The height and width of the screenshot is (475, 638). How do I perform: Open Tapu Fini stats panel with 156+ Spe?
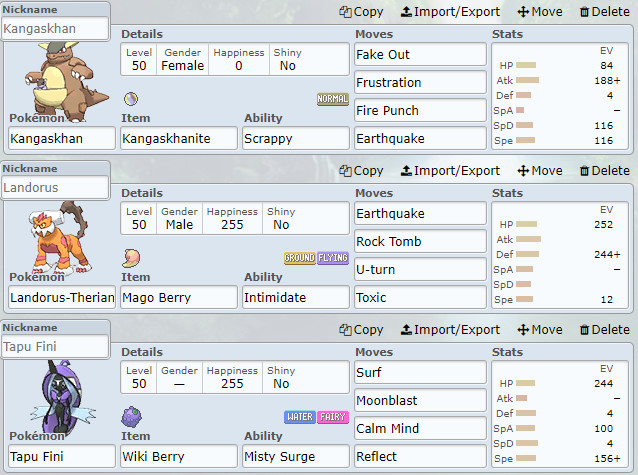coord(560,414)
